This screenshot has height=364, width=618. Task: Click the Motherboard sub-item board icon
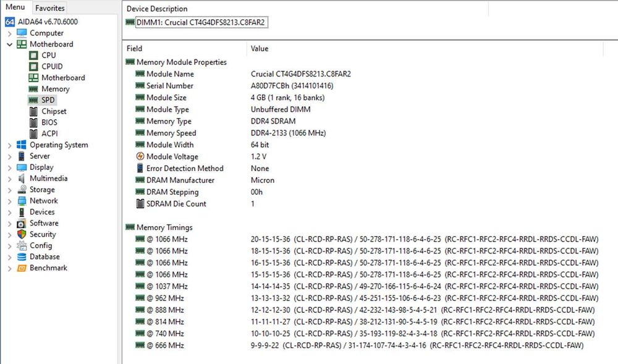pos(33,78)
